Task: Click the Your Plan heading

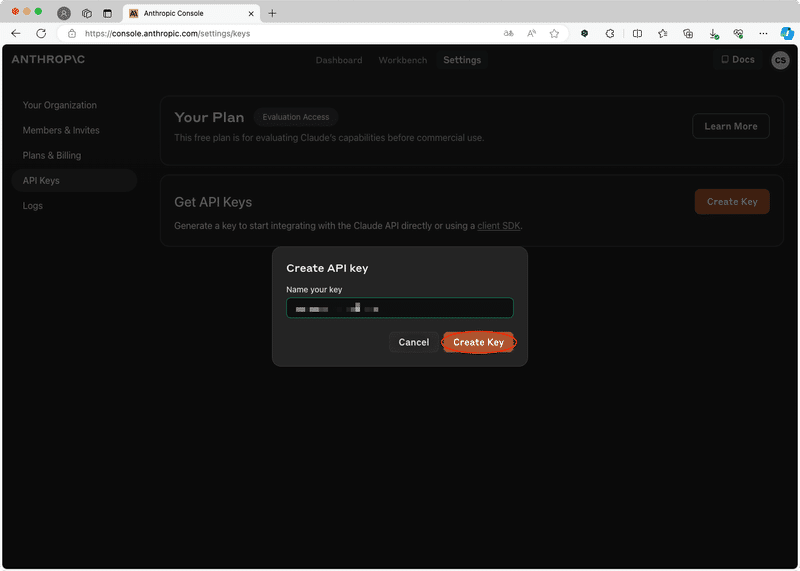Action: click(x=209, y=117)
